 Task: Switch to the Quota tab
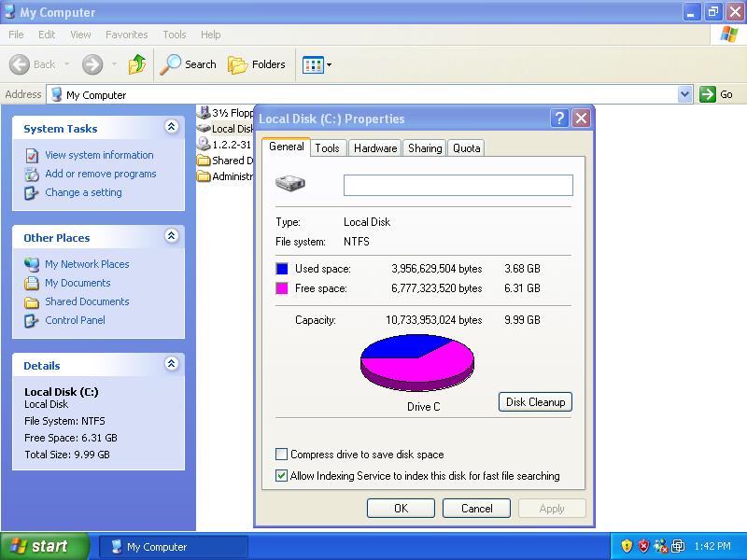[x=466, y=148]
